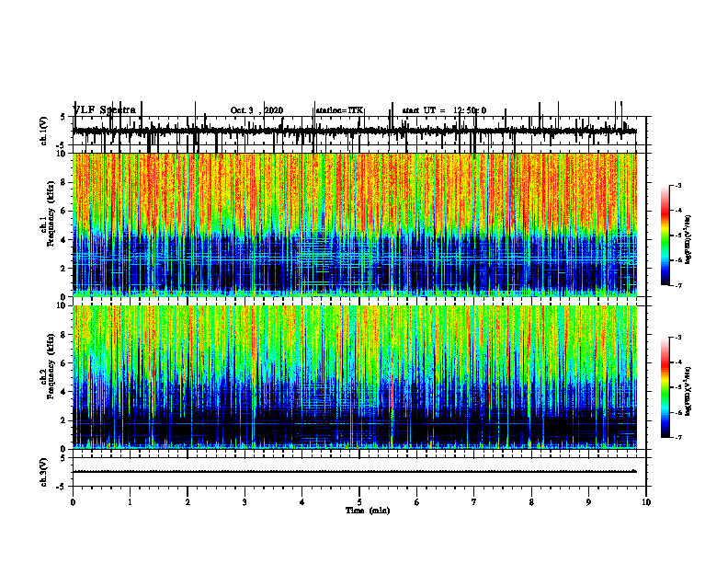728x563 pixels.
Task: Click time axis tick label "6"
Action: [417, 502]
